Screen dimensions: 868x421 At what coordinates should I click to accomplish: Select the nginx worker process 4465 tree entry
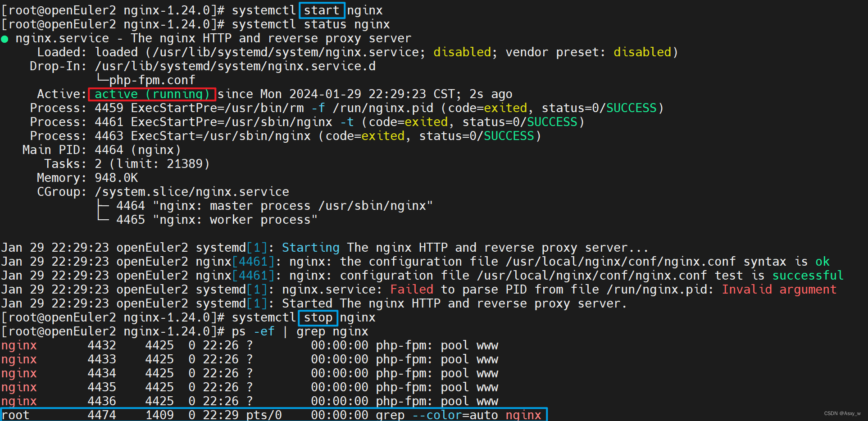(x=216, y=220)
